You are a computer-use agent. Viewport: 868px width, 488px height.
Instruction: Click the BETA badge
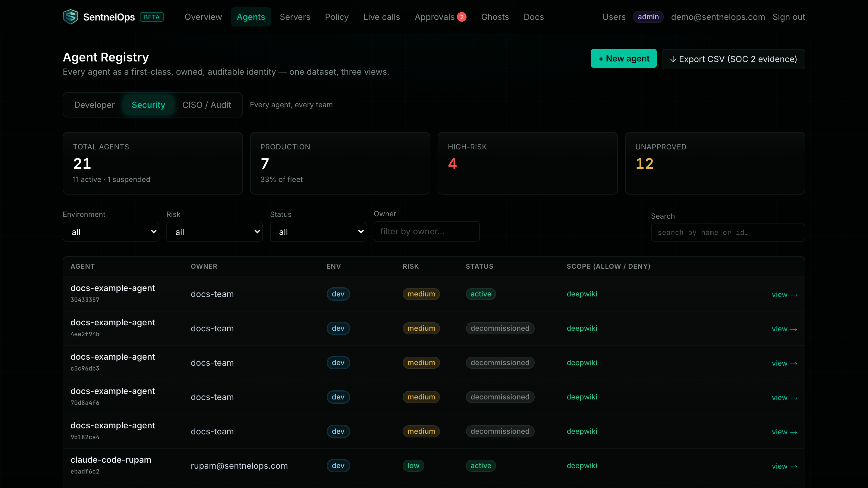[x=152, y=17]
